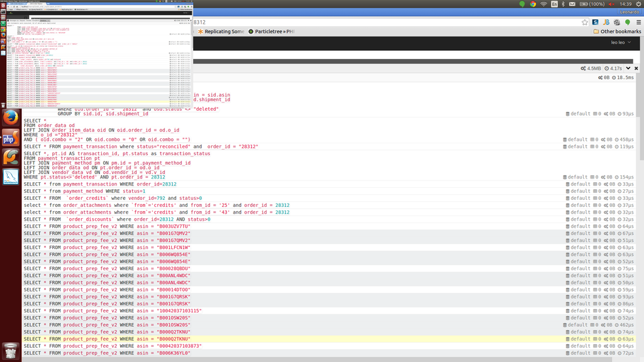Open the clock showing 14:39
Screen dimensions: 644x362
click(626, 4)
